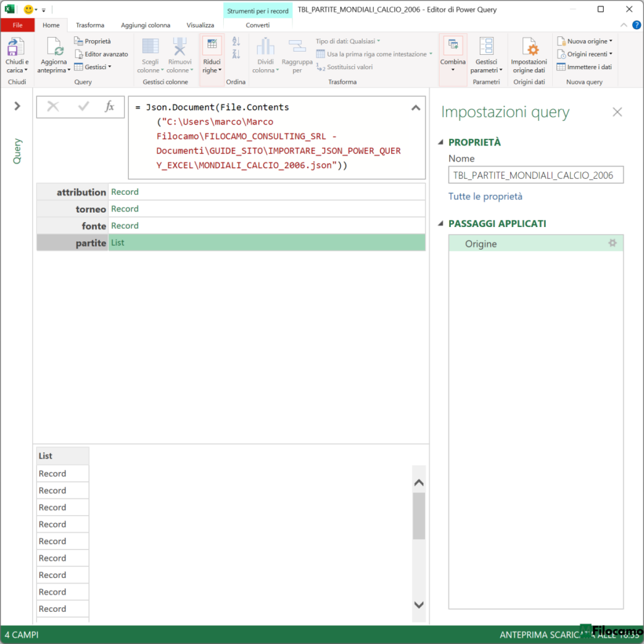644x644 pixels.
Task: Close the Impostazioni query pane
Action: click(617, 112)
